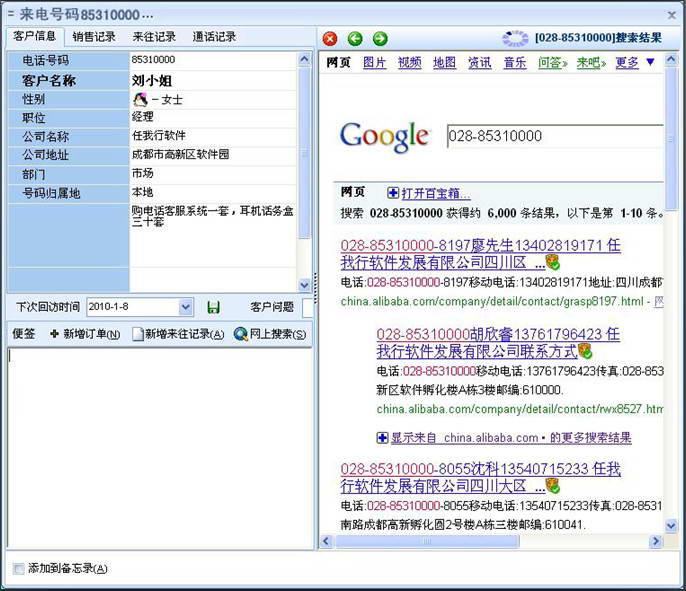Viewport: 686px width, 591px height.
Task: Switch to 通话记录 tab
Action: click(214, 37)
